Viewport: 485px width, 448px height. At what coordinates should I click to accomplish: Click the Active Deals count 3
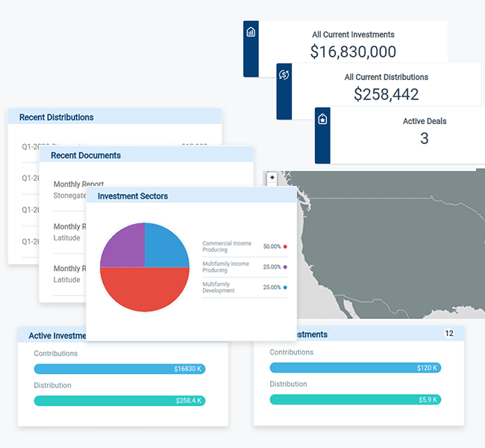coord(425,138)
